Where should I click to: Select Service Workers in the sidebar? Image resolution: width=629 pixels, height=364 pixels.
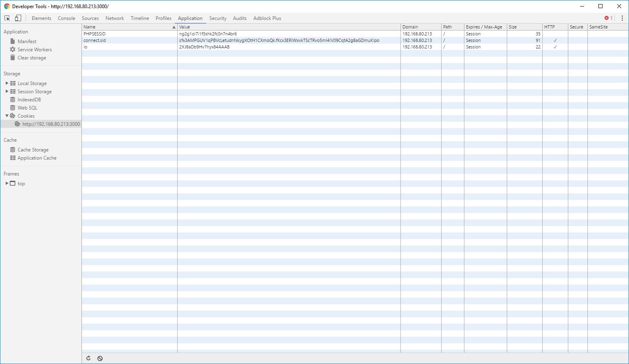coord(35,50)
